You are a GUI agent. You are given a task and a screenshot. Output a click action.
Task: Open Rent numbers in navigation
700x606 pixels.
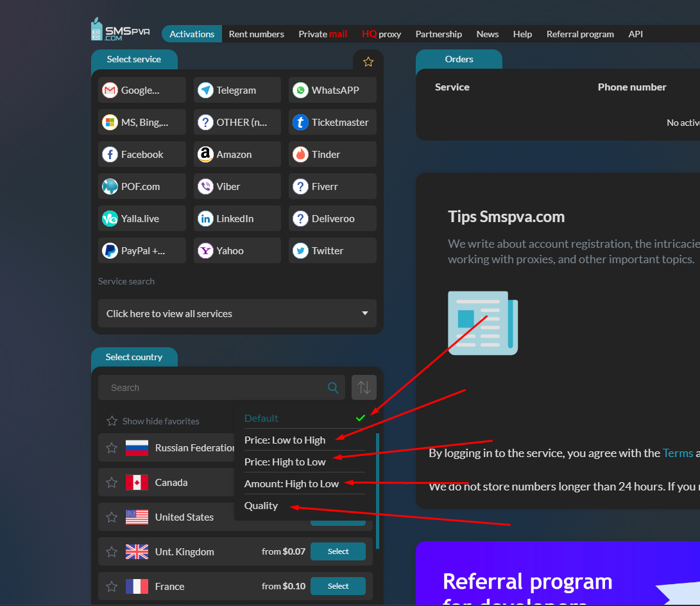coord(256,34)
